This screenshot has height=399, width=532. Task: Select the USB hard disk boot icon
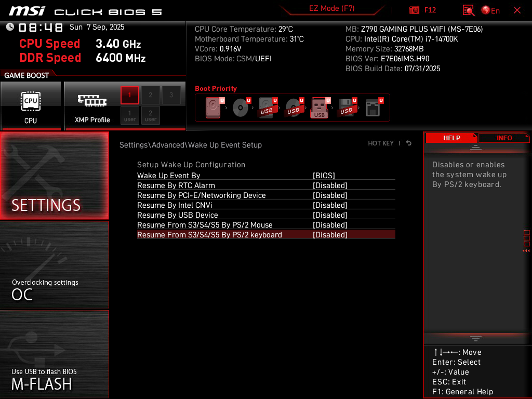click(268, 108)
